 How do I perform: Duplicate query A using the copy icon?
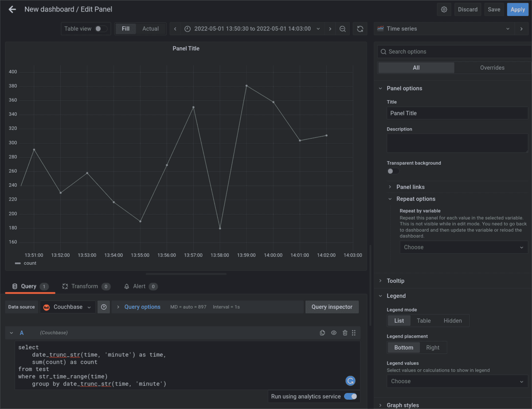point(322,333)
